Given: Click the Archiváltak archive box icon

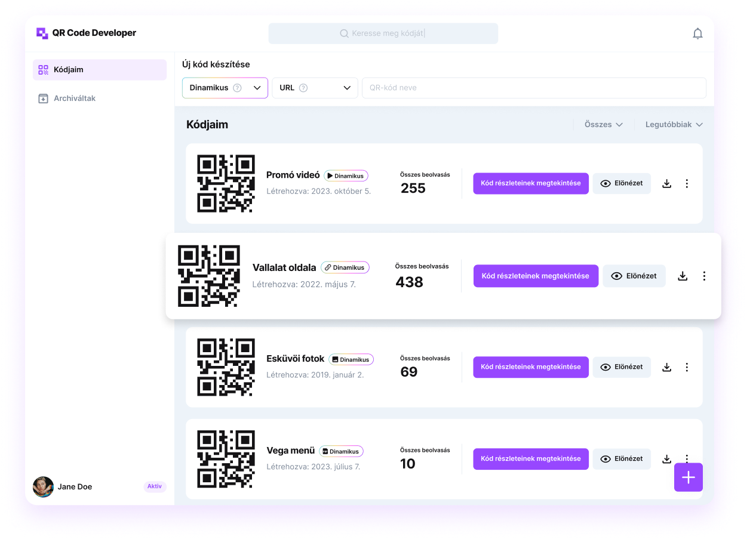Looking at the screenshot, I should [43, 98].
